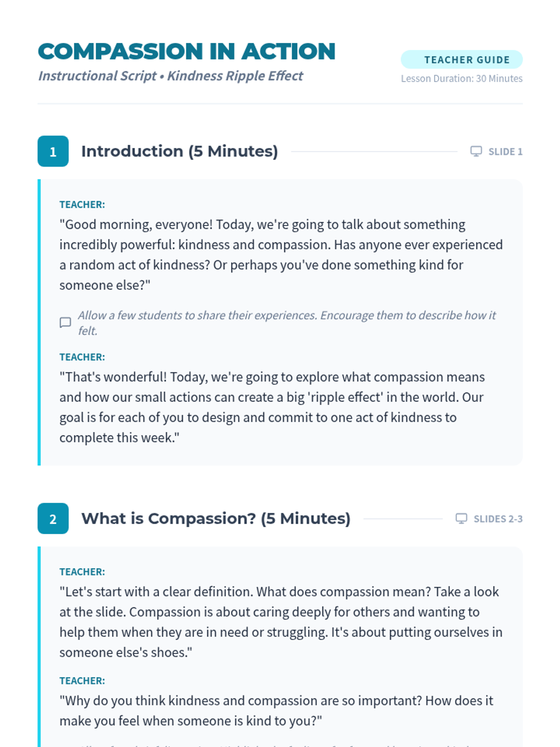Click the SLIDE 1 label

click(x=505, y=152)
